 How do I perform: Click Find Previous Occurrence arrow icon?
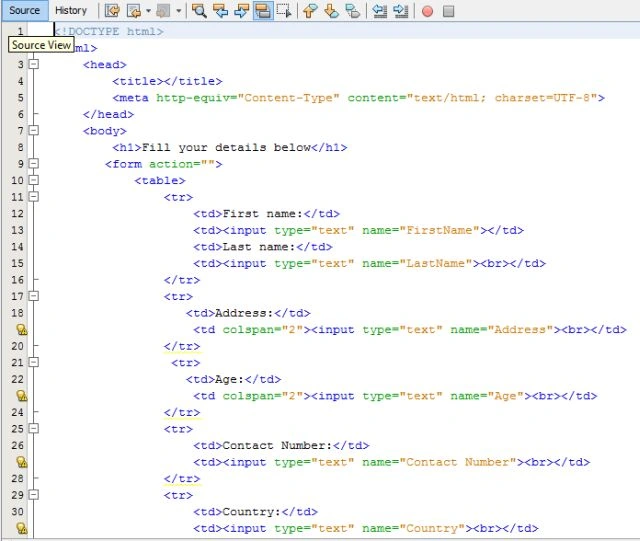(220, 11)
